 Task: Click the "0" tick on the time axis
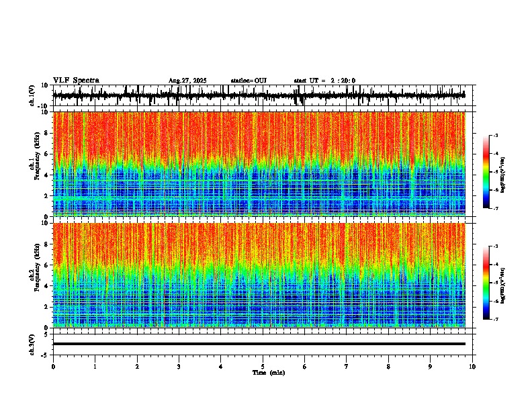(x=53, y=367)
